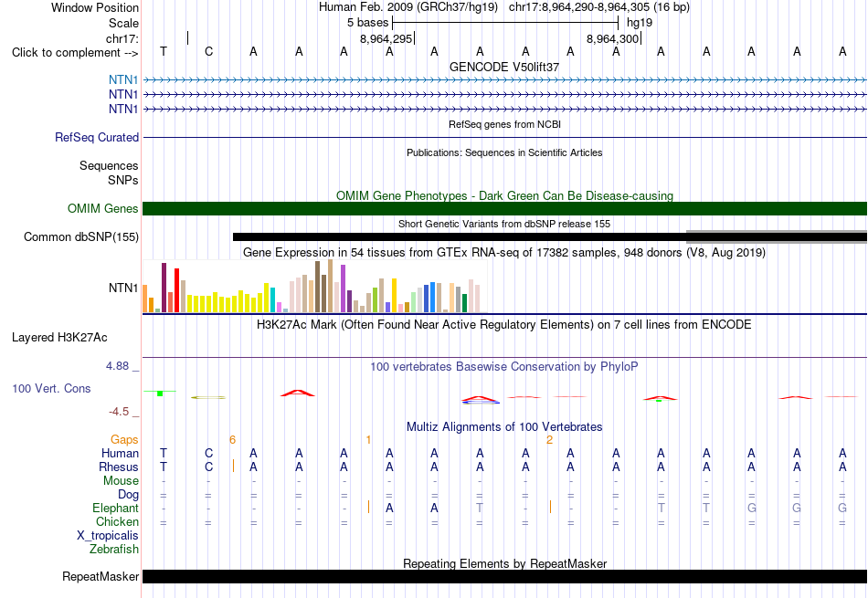This screenshot has height=598, width=868.
Task: Click the '5 bases' scale label
Action: (x=367, y=23)
